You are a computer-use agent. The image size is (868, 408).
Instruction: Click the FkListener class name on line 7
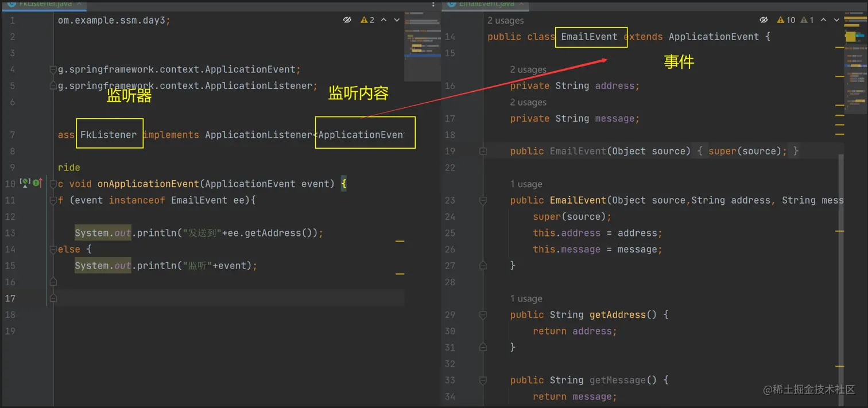pyautogui.click(x=108, y=135)
